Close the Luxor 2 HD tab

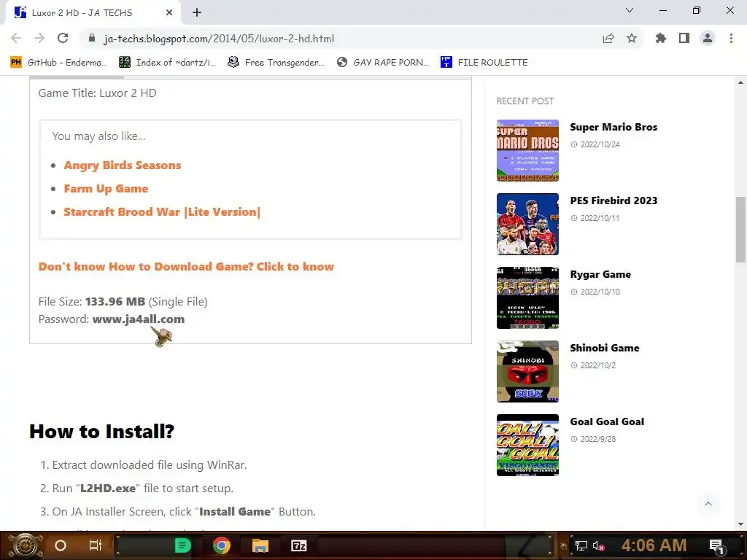tap(169, 13)
